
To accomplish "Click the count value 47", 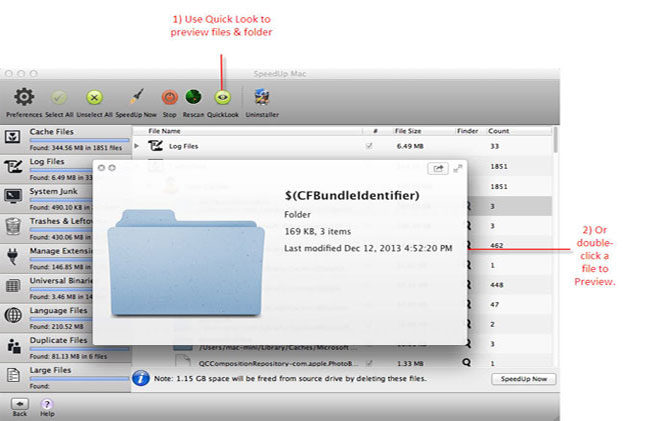I will pyautogui.click(x=494, y=305).
